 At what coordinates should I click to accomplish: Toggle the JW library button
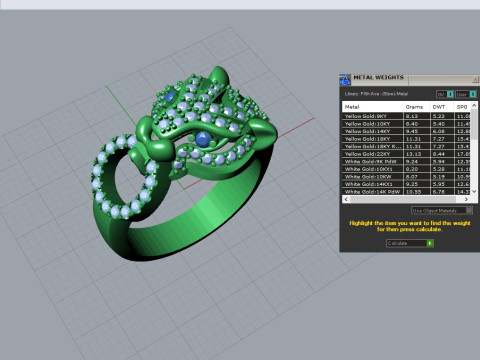445,94
